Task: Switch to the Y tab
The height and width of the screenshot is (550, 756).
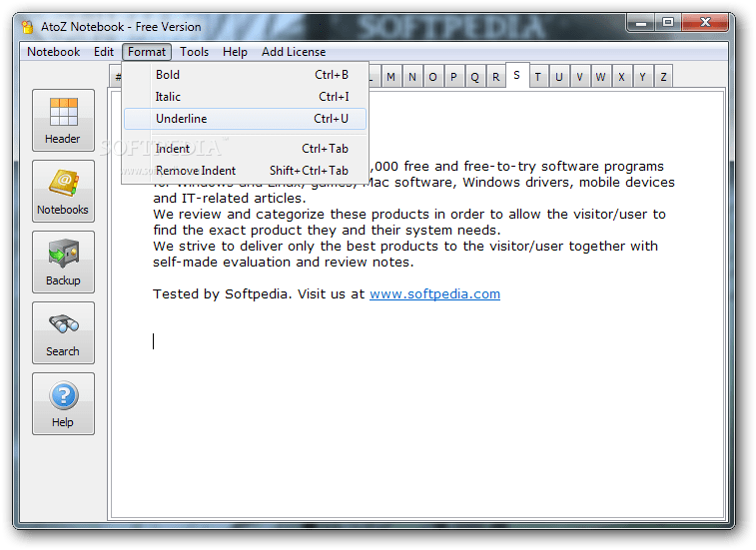Action: [642, 77]
